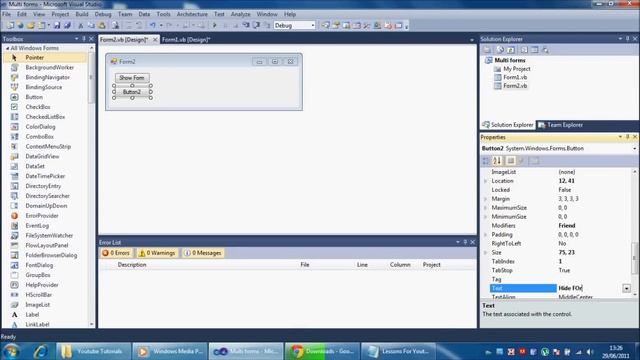This screenshot has height=360, width=640.
Task: Click the Properties panel vertical scrollbar
Action: [635, 257]
